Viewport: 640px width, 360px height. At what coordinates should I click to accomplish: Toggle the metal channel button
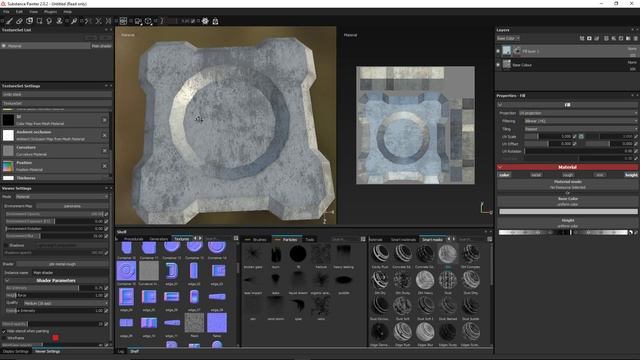[x=536, y=175]
